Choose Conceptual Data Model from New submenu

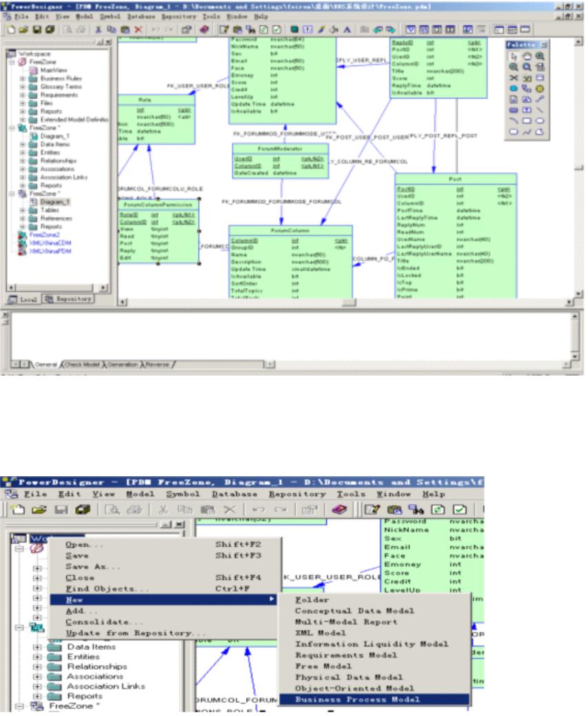coord(374,611)
